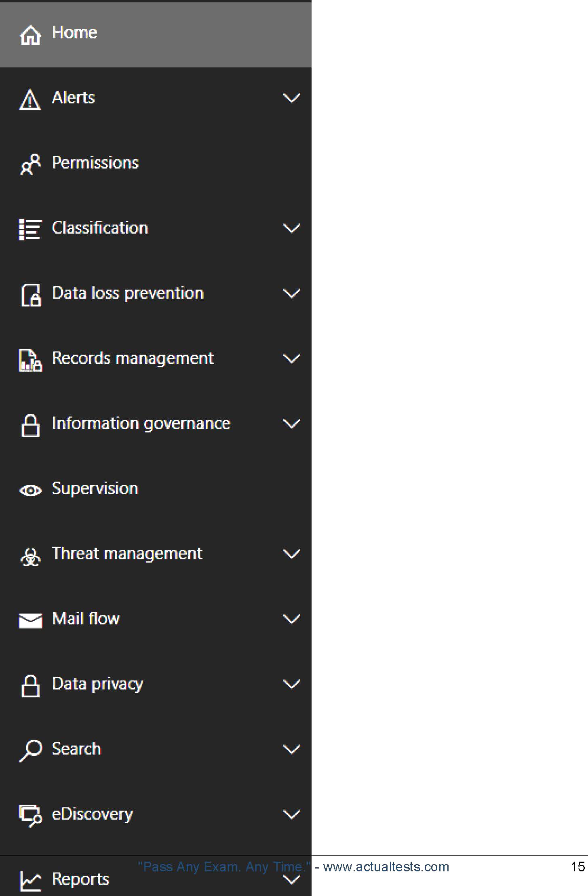Expand the Classification section chevron

pos(291,228)
